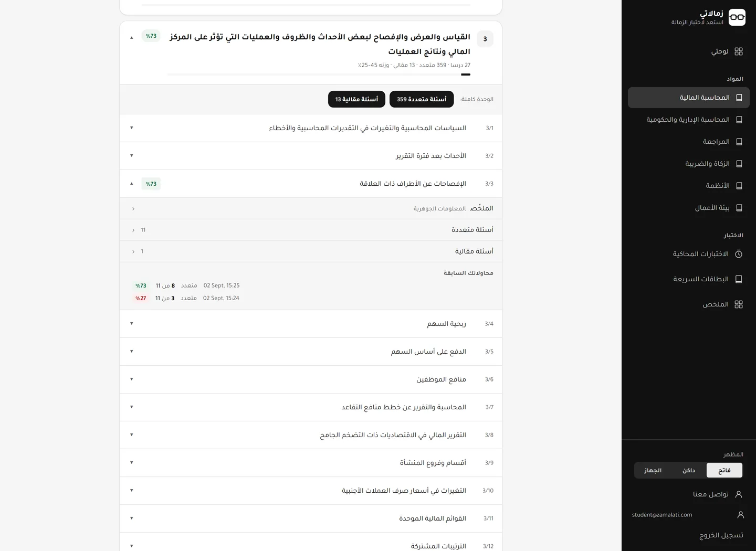Image resolution: width=756 pixels, height=551 pixels.
Task: Select فاتح light theme option
Action: click(x=724, y=470)
